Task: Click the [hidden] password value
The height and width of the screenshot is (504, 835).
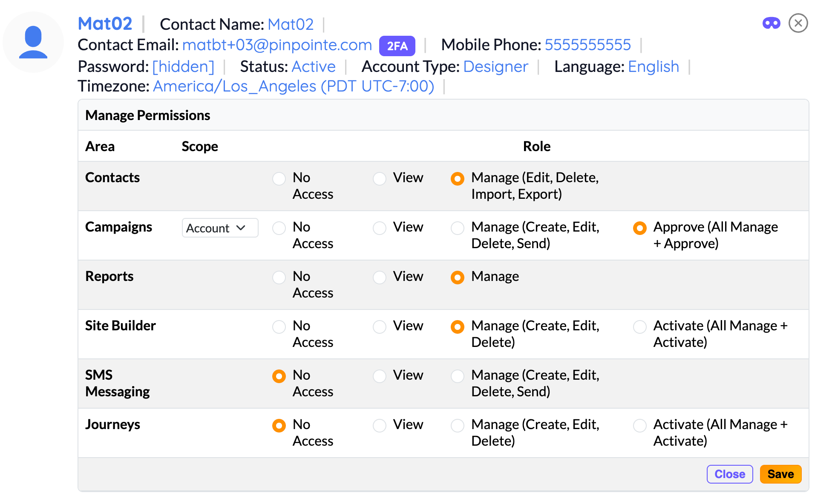Action: (x=183, y=66)
